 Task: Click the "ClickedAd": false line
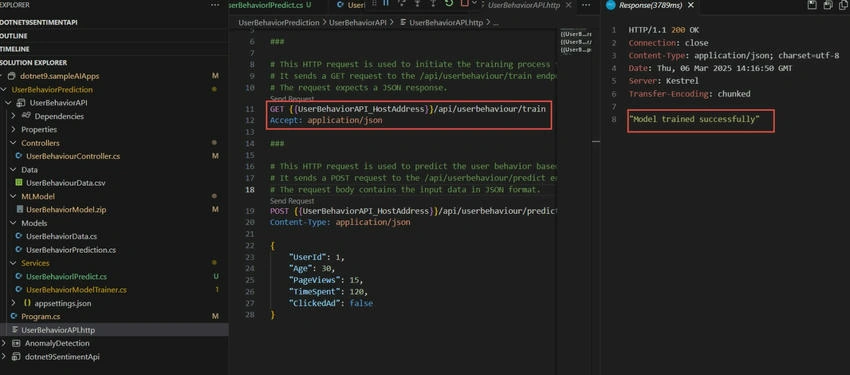pos(331,303)
